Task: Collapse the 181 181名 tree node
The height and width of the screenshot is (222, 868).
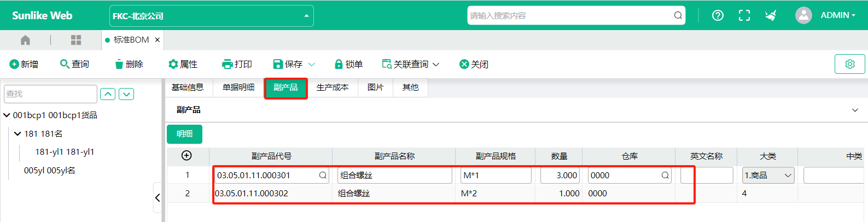Action: coord(18,133)
